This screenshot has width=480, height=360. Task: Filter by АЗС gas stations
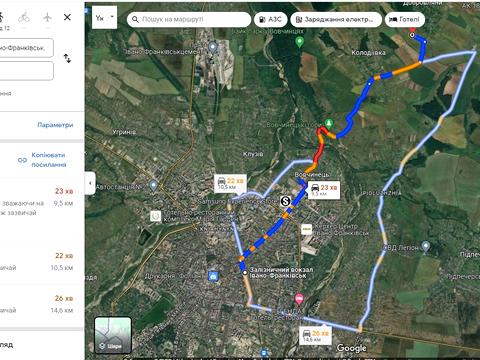(x=270, y=19)
